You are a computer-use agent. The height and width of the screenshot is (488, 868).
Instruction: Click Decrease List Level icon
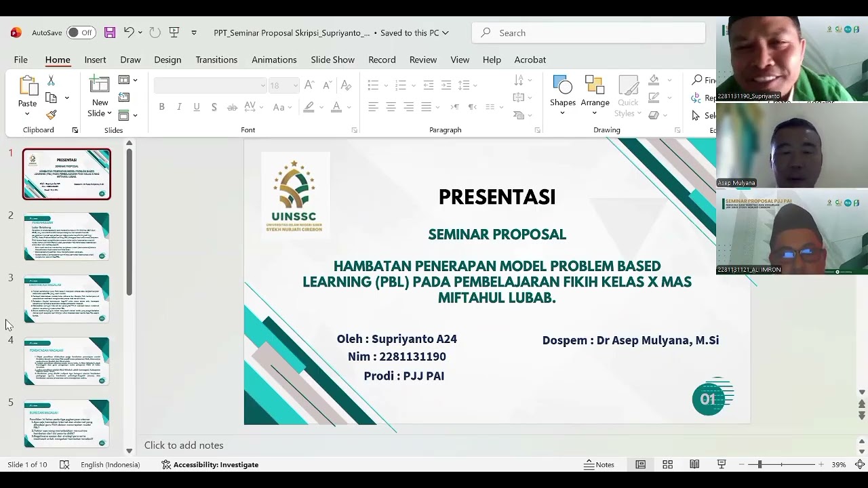tap(428, 85)
